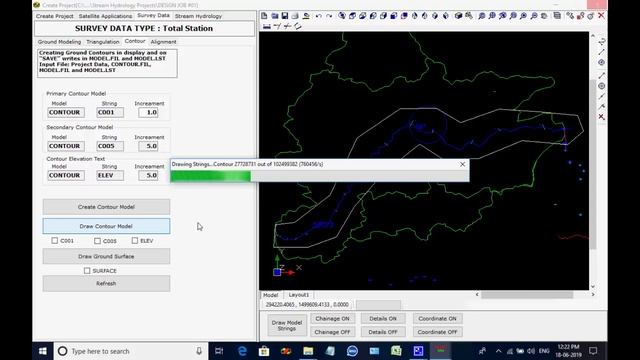Click the Coordinate ON button
This screenshot has height=360, width=640.
point(438,318)
